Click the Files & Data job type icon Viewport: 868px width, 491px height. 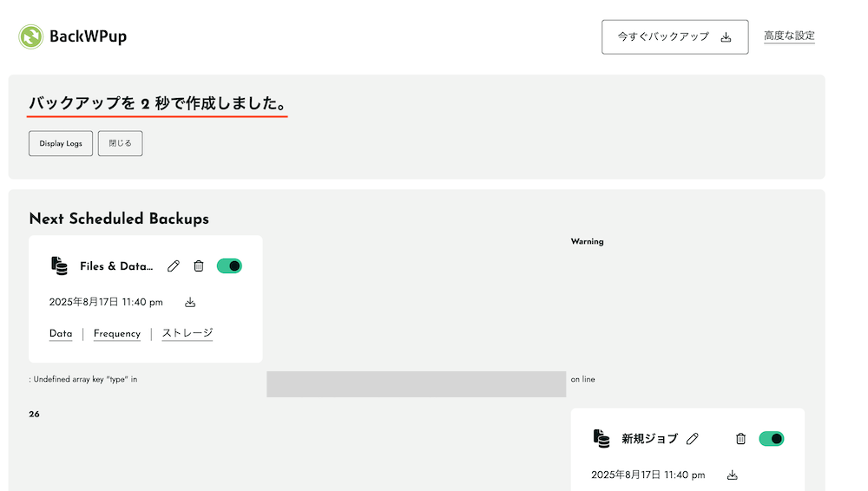pos(59,265)
